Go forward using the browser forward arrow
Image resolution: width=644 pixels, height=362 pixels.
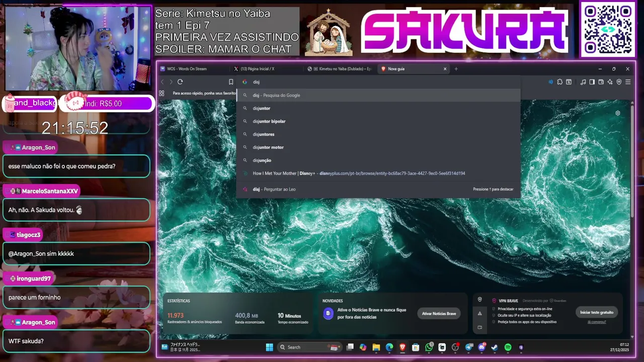point(171,82)
